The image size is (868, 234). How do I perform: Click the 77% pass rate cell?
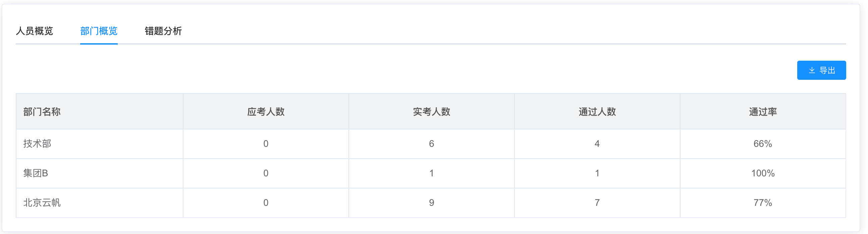[763, 203]
